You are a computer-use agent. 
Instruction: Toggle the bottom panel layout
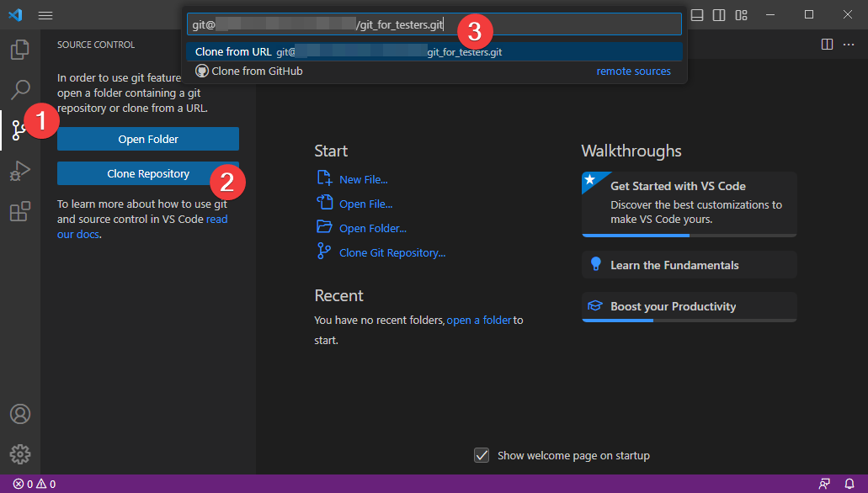(697, 15)
